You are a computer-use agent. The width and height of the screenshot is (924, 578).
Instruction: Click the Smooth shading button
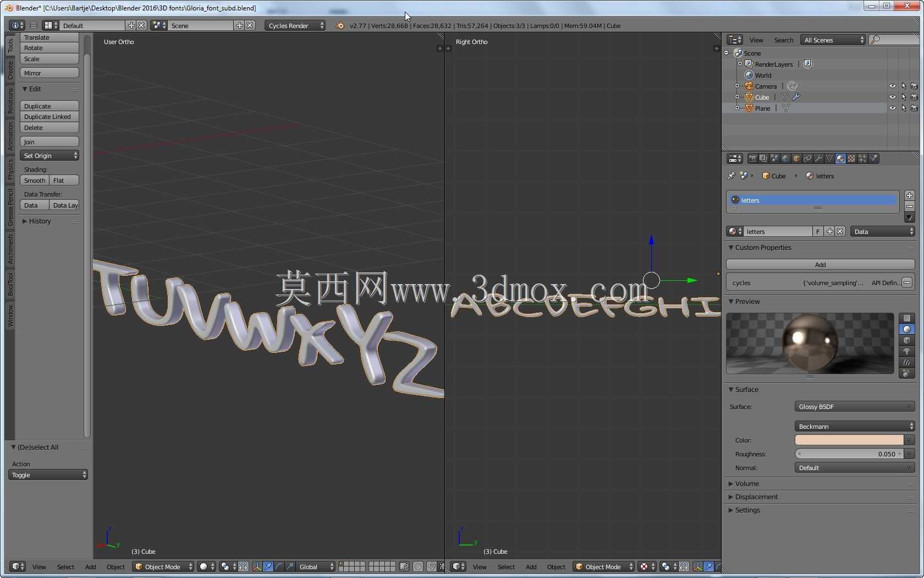pyautogui.click(x=35, y=181)
